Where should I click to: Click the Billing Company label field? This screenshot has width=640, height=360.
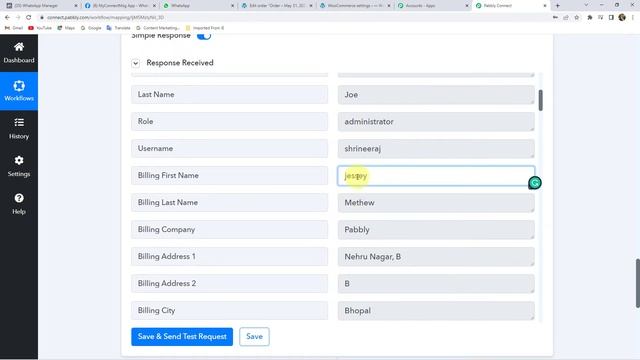pyautogui.click(x=229, y=229)
